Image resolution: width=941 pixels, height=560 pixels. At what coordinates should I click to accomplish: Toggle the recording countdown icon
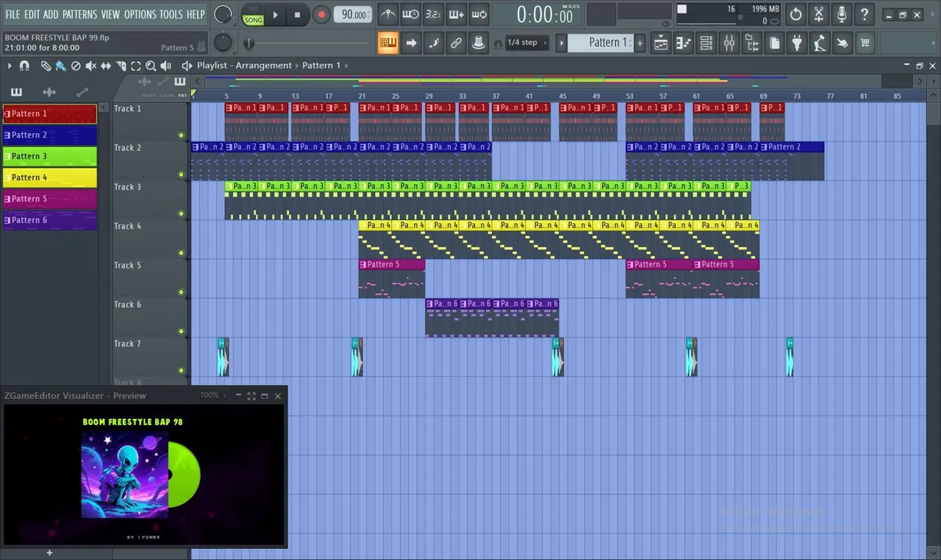click(x=434, y=14)
